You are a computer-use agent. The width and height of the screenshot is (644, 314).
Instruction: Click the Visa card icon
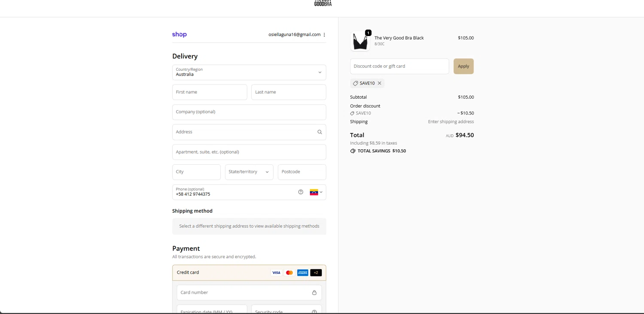276,273
